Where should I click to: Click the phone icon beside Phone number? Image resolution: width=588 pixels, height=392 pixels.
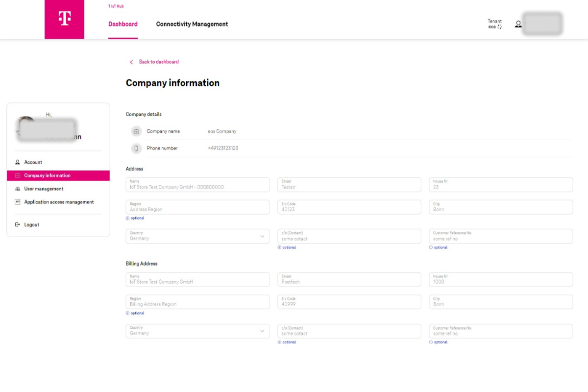tap(137, 148)
